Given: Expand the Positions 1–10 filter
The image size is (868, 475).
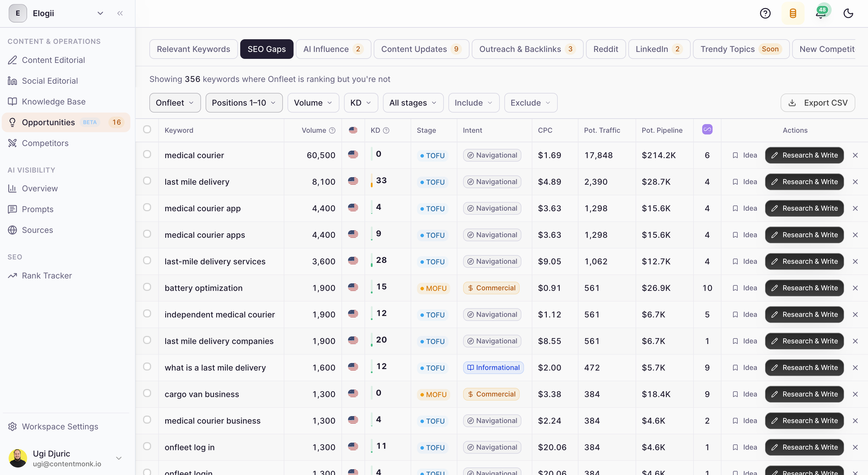Looking at the screenshot, I should [244, 103].
